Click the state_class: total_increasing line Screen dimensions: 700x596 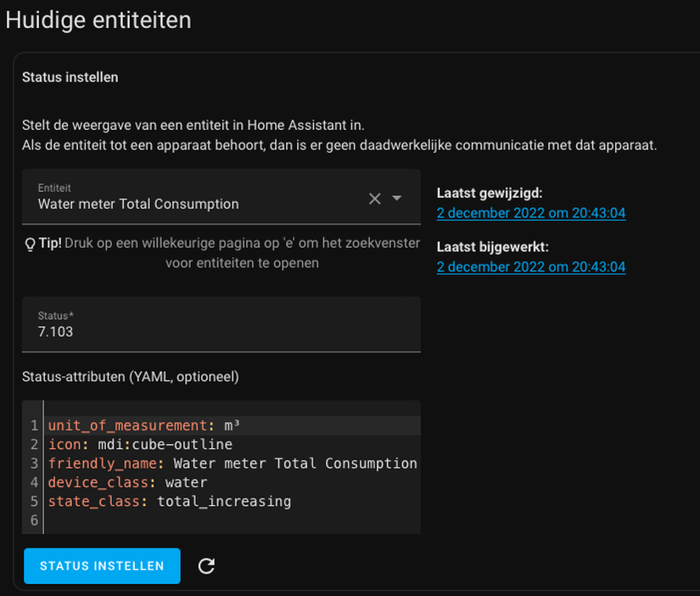[170, 501]
